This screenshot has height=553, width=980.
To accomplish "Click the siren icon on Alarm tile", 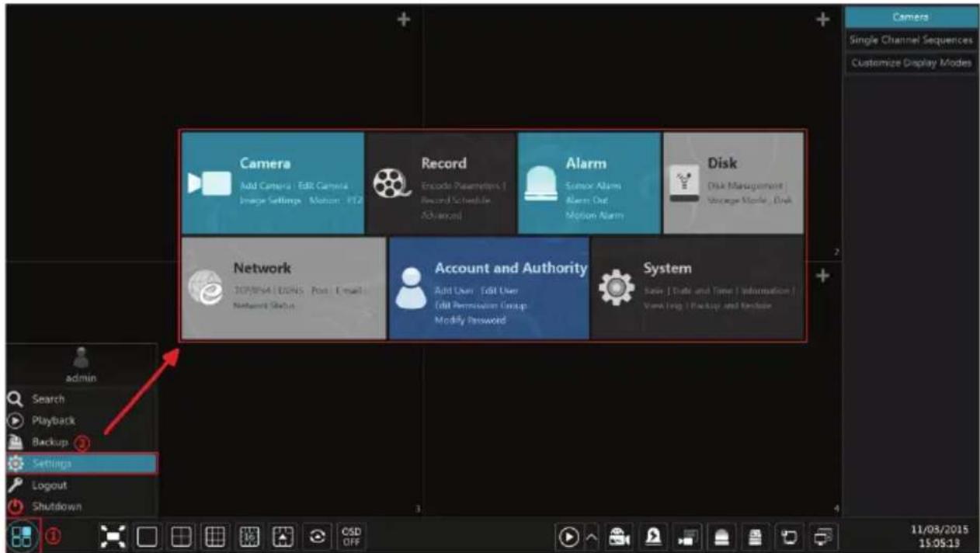I will pos(542,185).
